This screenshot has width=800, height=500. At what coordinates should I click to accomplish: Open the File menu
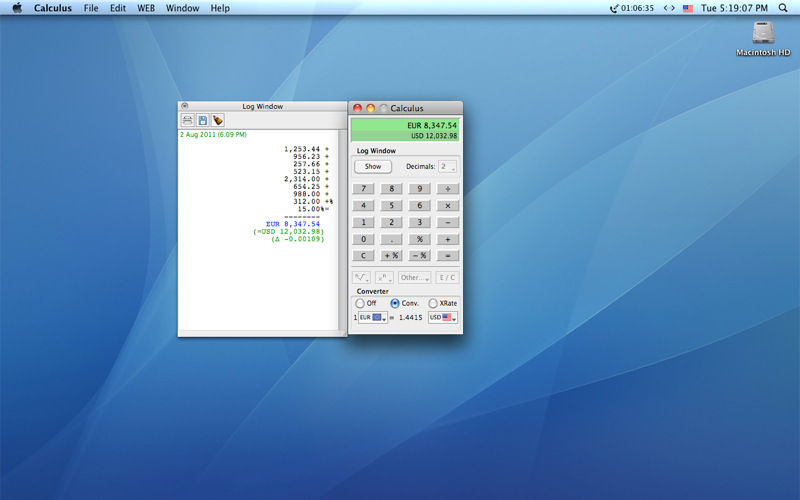click(x=91, y=8)
